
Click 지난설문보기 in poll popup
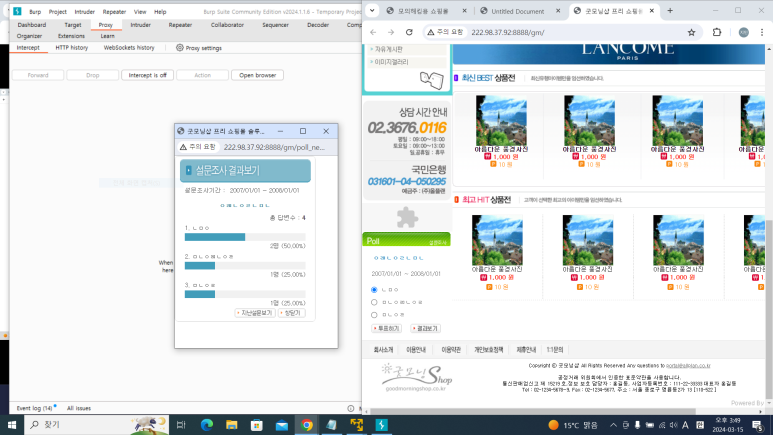point(254,313)
